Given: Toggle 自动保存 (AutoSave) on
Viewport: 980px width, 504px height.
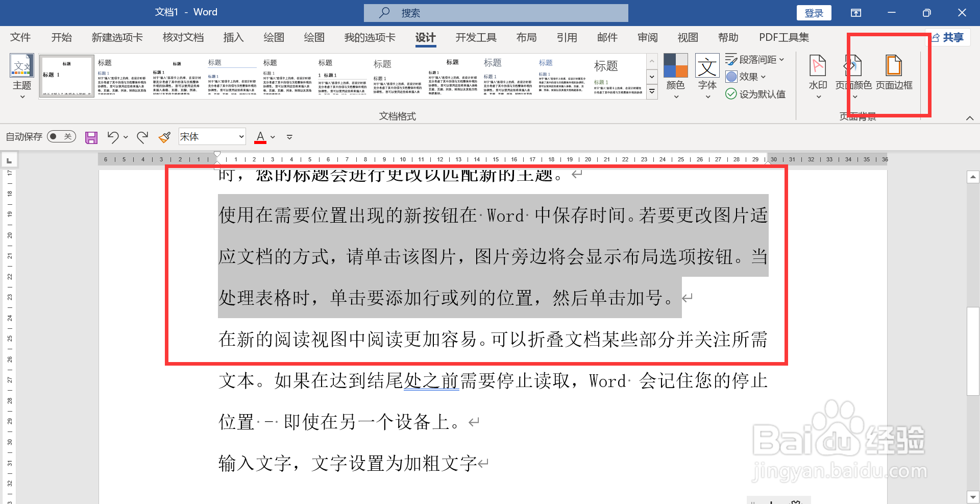Looking at the screenshot, I should point(61,136).
